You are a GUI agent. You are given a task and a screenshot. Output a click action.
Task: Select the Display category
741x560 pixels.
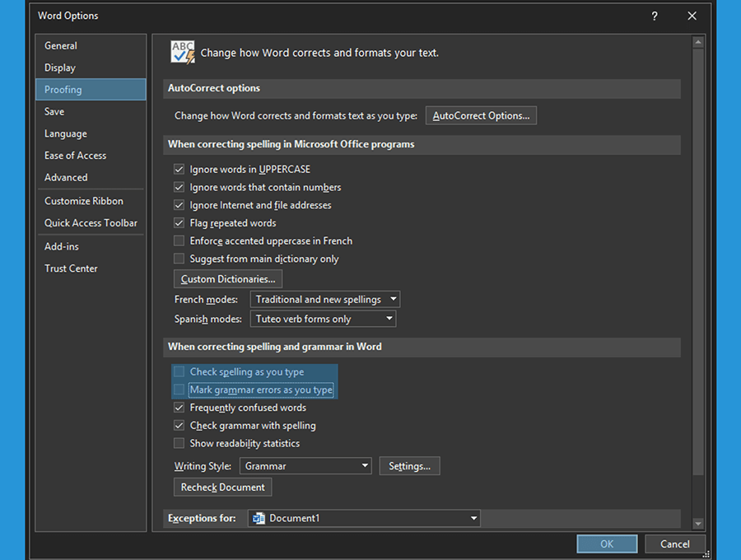click(x=91, y=68)
